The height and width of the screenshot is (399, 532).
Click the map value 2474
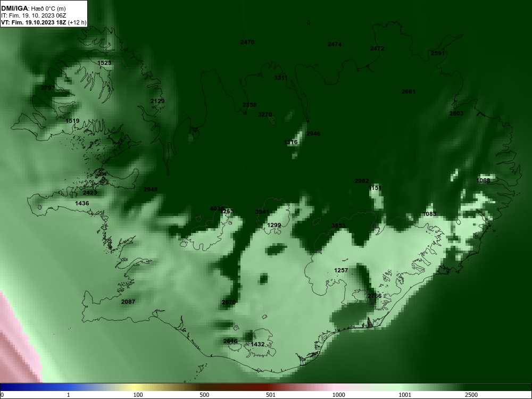pos(335,44)
